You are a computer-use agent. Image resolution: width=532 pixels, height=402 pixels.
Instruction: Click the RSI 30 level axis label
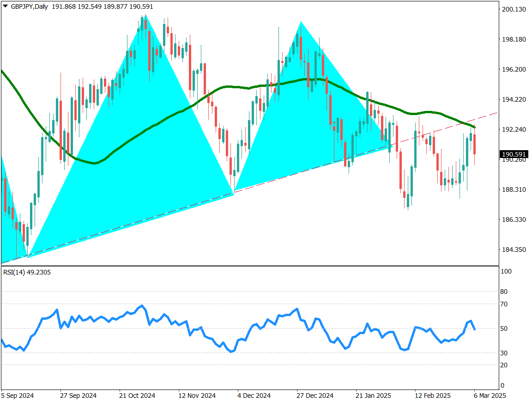pyautogui.click(x=504, y=353)
